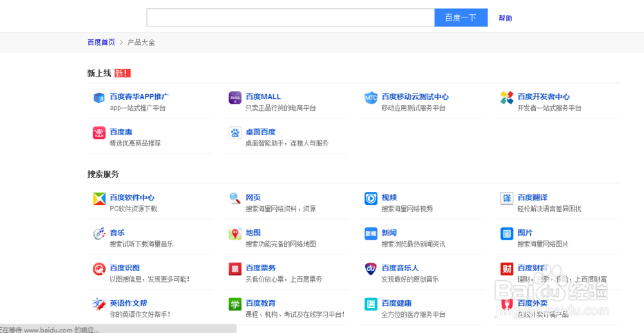Open the 桌面百度 link
Screen dimensions: 644x333
point(260,132)
